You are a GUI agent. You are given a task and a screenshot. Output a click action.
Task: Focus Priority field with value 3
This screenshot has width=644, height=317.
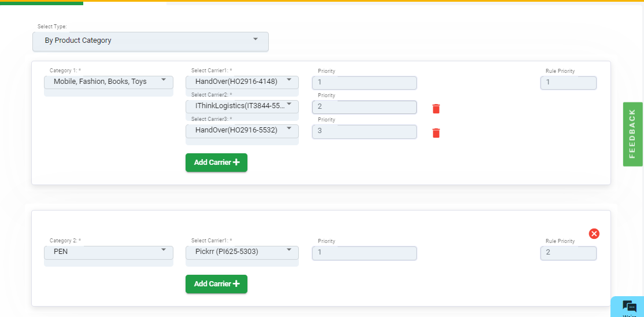tap(364, 131)
